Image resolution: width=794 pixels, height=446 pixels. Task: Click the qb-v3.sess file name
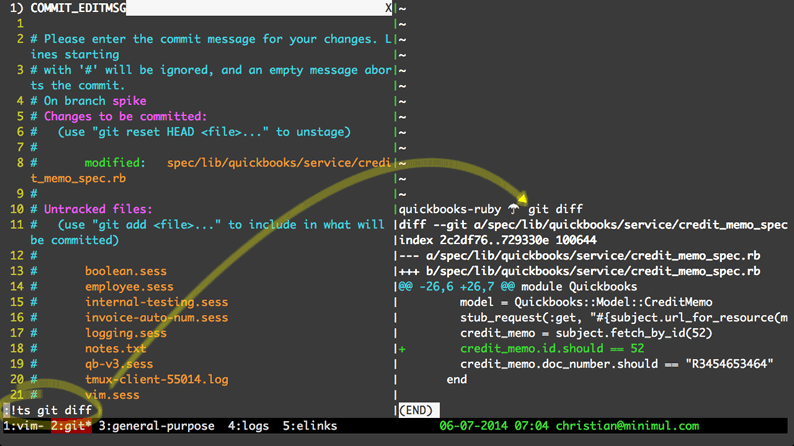[119, 364]
